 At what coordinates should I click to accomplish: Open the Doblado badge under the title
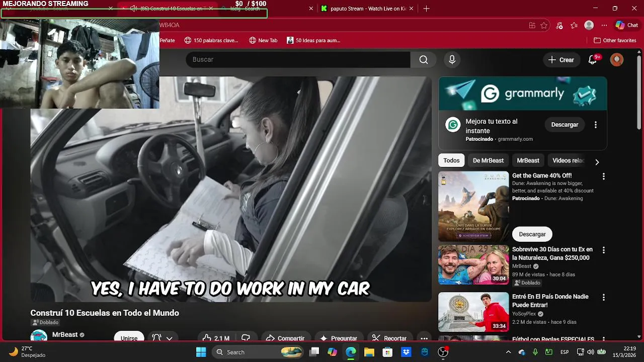click(45, 322)
